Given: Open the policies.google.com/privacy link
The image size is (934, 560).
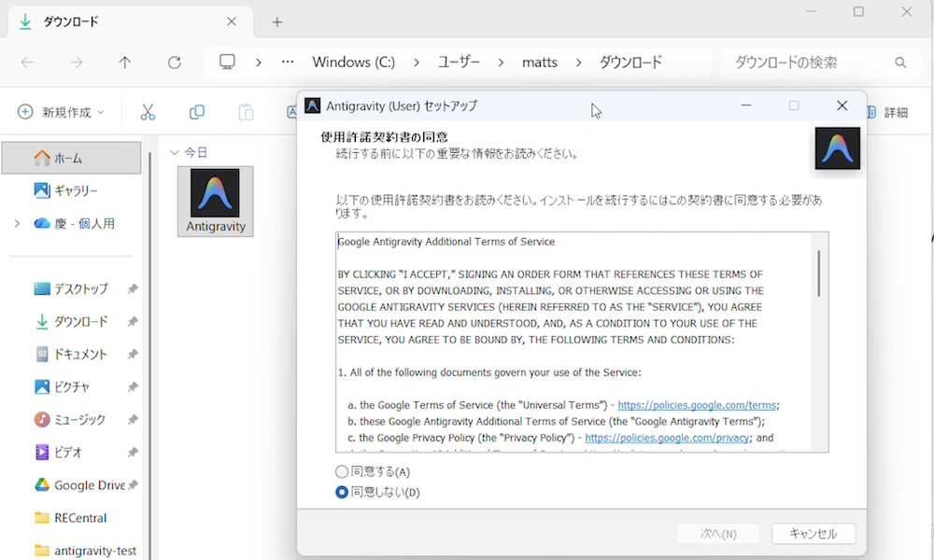Looking at the screenshot, I should pos(667,438).
